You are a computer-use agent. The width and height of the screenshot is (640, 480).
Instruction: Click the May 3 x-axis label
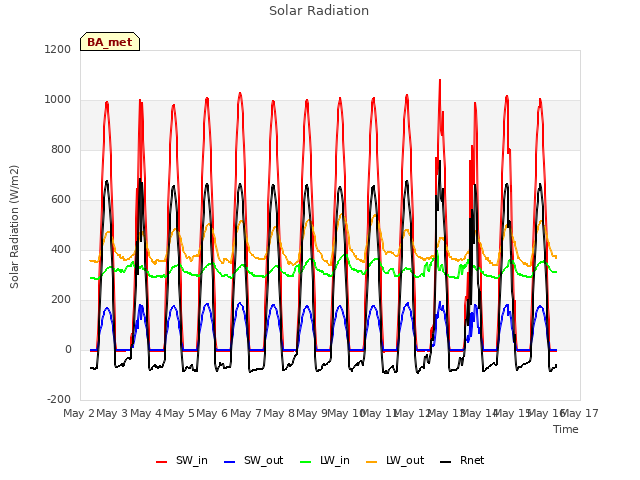click(112, 413)
